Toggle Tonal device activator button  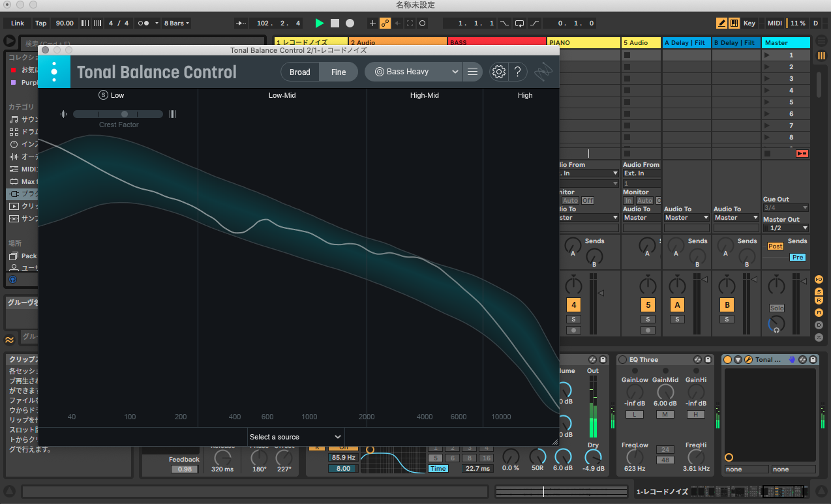pos(728,360)
